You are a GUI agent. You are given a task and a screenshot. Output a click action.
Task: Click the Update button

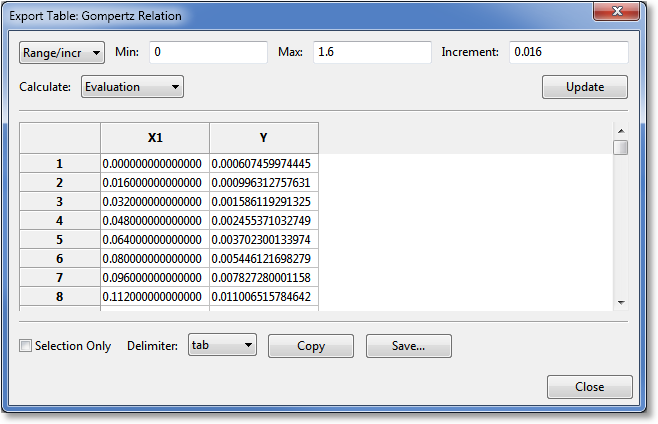point(585,87)
